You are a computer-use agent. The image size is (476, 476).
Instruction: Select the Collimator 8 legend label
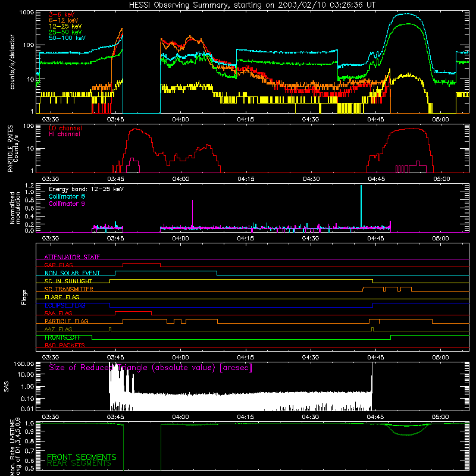coord(67,196)
